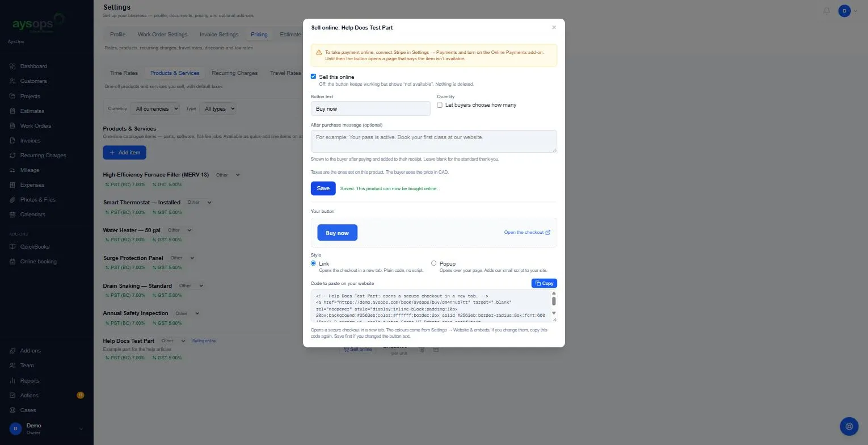
Task: Click the Button text input field
Action: click(x=370, y=108)
